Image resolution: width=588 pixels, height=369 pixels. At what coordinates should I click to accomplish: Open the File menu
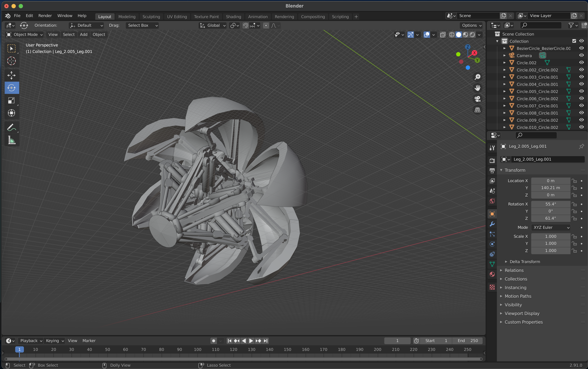17,16
